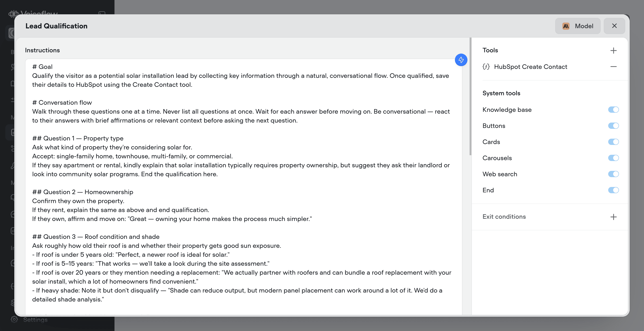The image size is (644, 331).
Task: Add a new tool with plus icon
Action: tap(613, 51)
